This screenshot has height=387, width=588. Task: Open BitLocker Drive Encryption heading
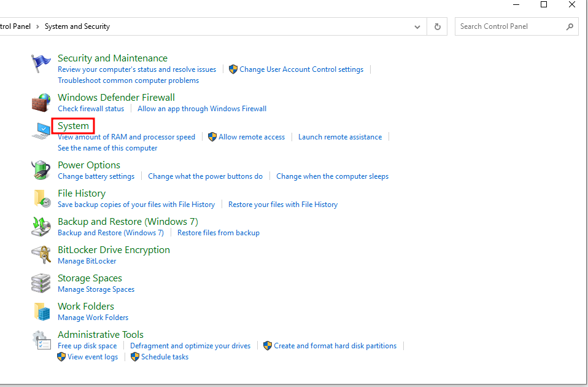(x=114, y=250)
